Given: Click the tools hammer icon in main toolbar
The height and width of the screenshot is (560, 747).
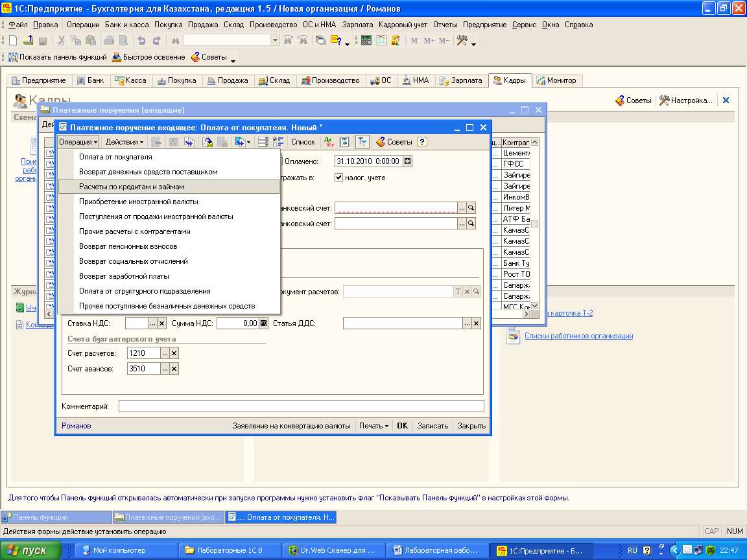Looking at the screenshot, I should (462, 41).
